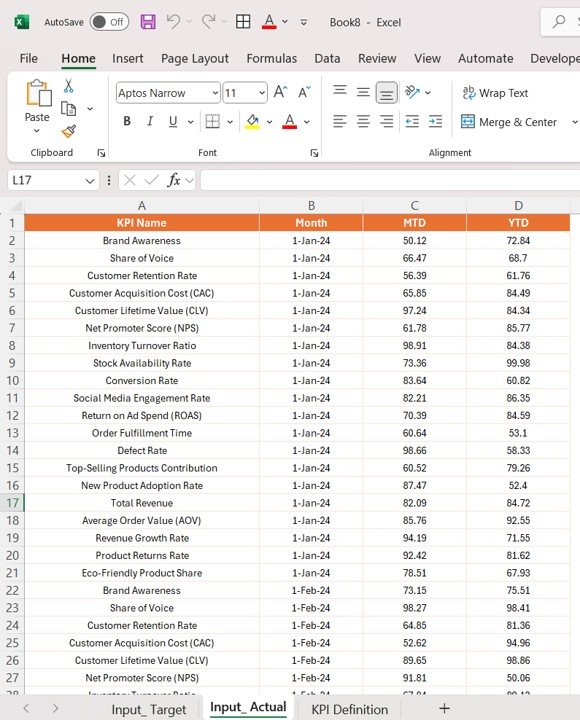Viewport: 580px width, 720px height.
Task: Toggle Bold formatting
Action: tap(127, 121)
